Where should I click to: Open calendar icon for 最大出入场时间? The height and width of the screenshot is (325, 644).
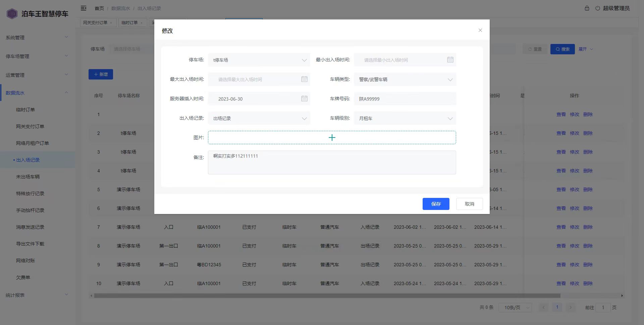tap(304, 79)
